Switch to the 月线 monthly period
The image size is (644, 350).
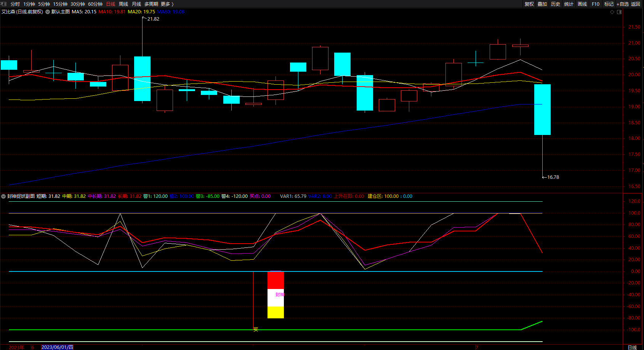tap(136, 4)
